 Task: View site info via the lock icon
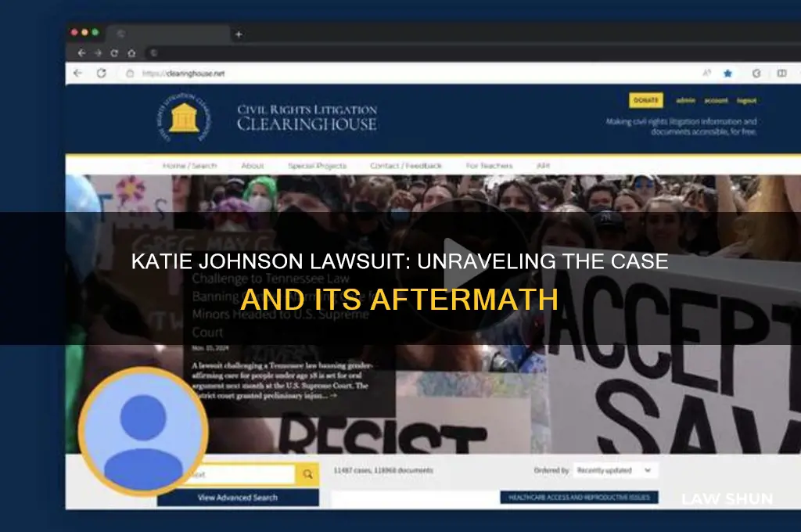(x=130, y=73)
